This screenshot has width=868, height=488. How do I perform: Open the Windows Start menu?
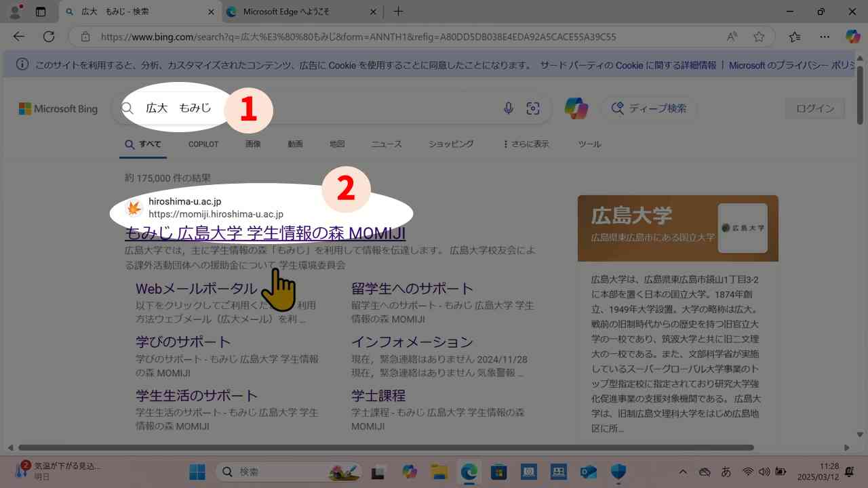point(197,471)
